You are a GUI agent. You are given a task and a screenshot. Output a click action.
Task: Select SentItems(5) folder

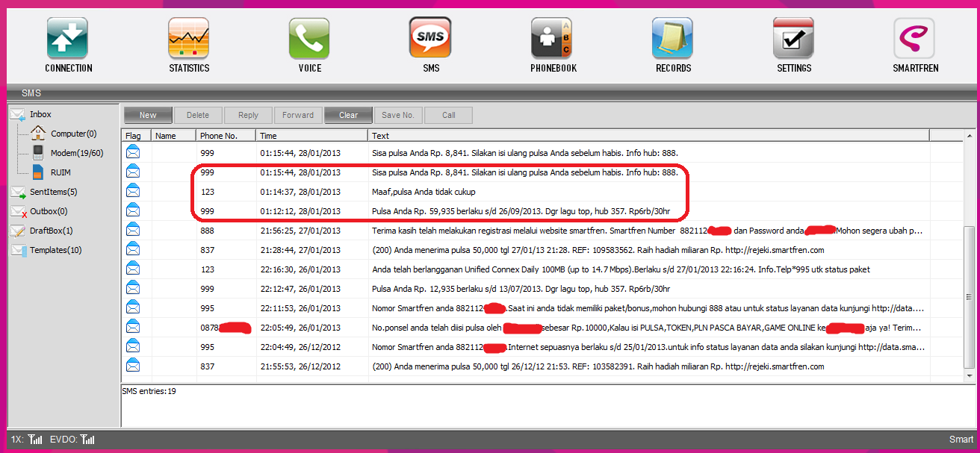click(x=54, y=192)
